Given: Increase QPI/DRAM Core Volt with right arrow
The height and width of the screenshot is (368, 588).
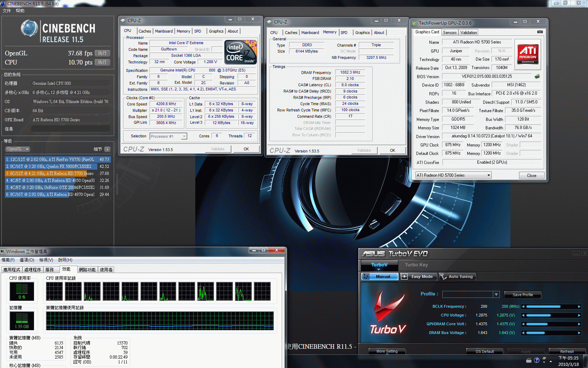Looking at the screenshot, I should (x=579, y=324).
